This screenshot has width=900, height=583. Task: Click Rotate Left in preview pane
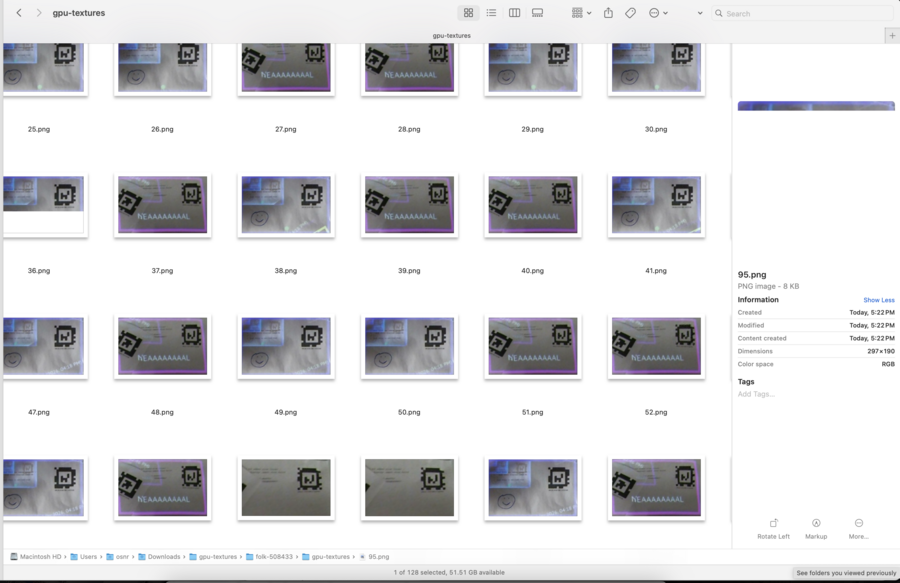click(773, 529)
